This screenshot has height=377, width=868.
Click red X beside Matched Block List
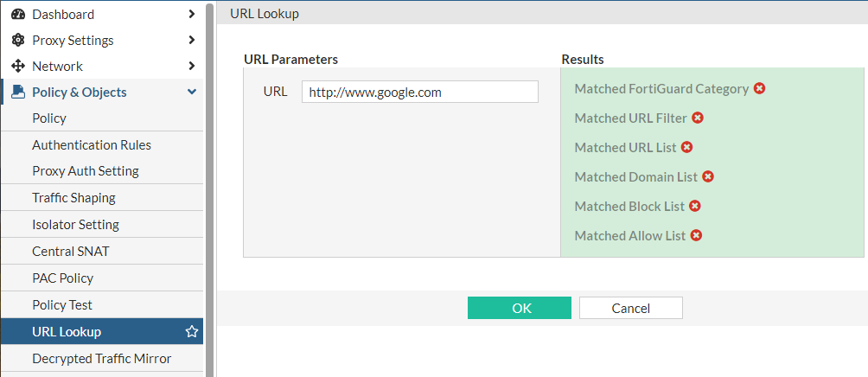coord(695,206)
